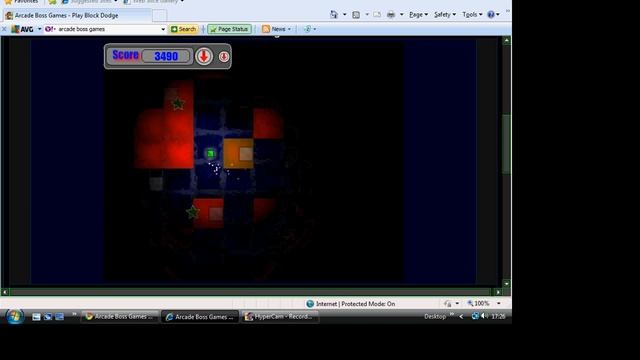Open the AVG toolbar dropdown arrow
The height and width of the screenshot is (360, 640).
39,29
